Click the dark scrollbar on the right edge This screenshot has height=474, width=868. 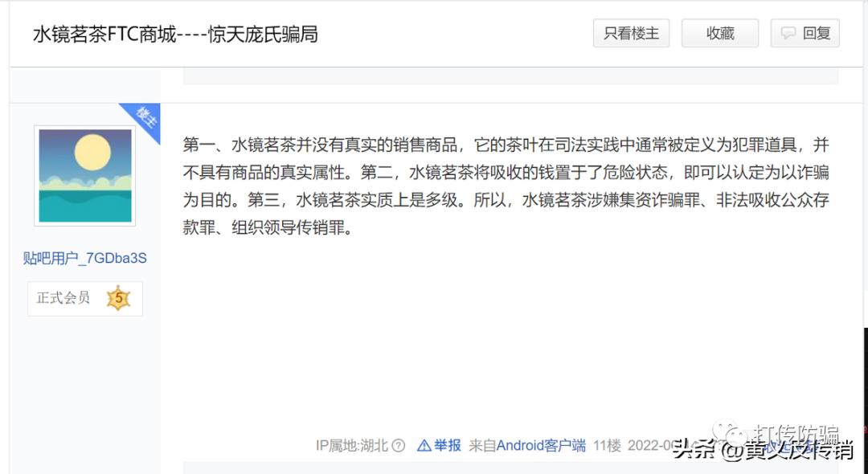pyautogui.click(x=866, y=399)
